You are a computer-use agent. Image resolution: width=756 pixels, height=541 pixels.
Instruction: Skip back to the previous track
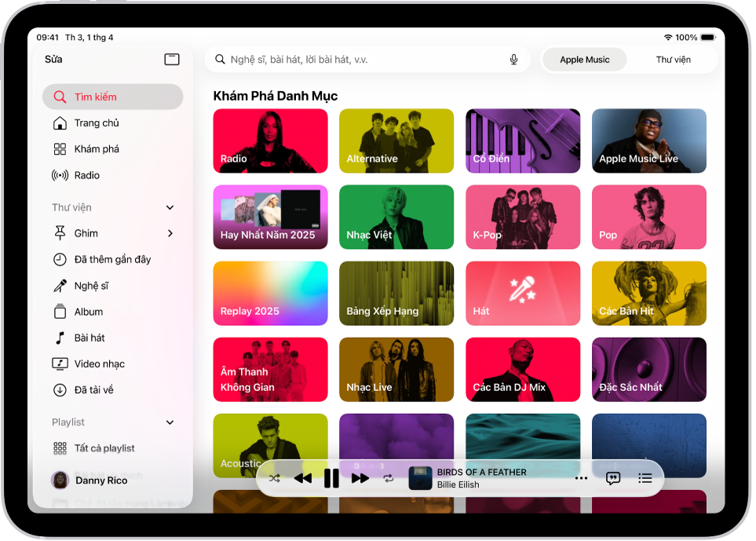(303, 478)
